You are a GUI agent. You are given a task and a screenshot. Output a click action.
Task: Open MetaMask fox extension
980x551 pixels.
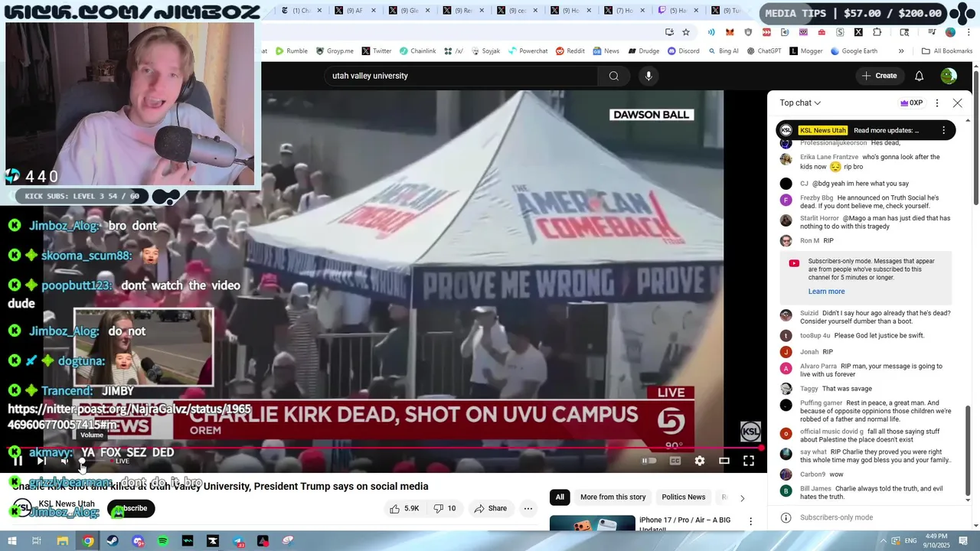point(730,32)
